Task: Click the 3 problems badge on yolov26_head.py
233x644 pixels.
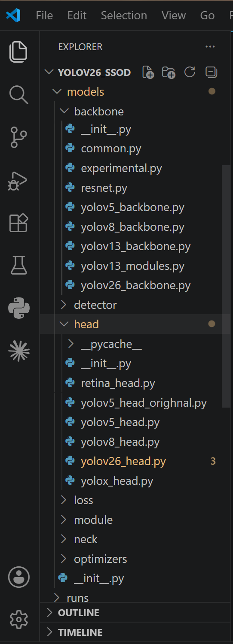Action: click(213, 461)
